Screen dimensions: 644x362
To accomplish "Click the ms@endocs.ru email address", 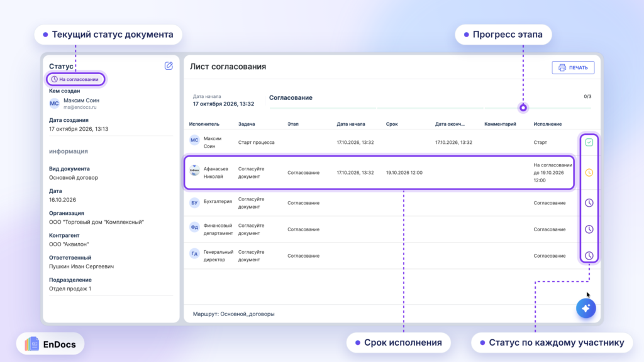I will tap(80, 107).
